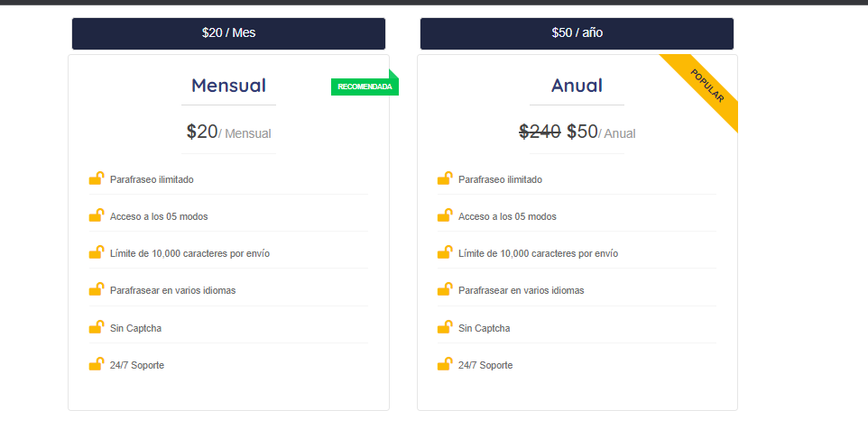Click the $20 / Mes button

click(228, 33)
